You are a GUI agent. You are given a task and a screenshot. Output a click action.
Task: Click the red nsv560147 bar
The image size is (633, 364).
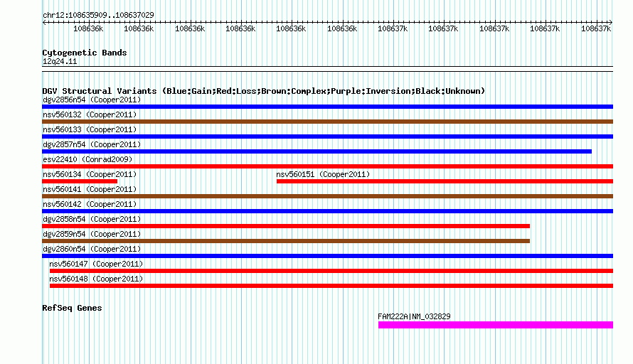[331, 271]
